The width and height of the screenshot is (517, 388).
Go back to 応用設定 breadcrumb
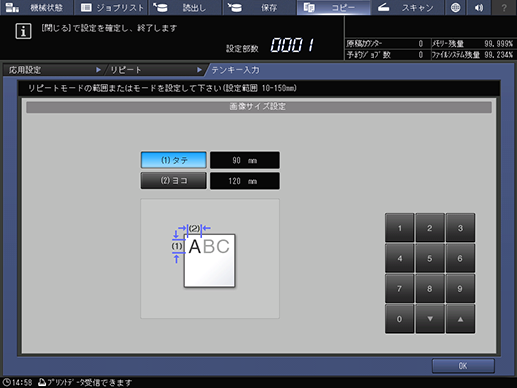click(x=53, y=70)
